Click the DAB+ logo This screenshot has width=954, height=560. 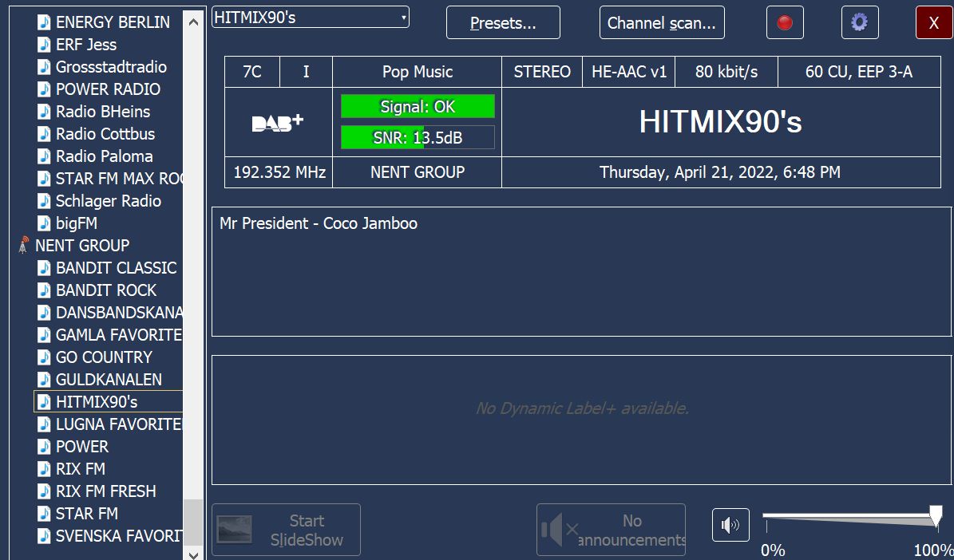[278, 123]
